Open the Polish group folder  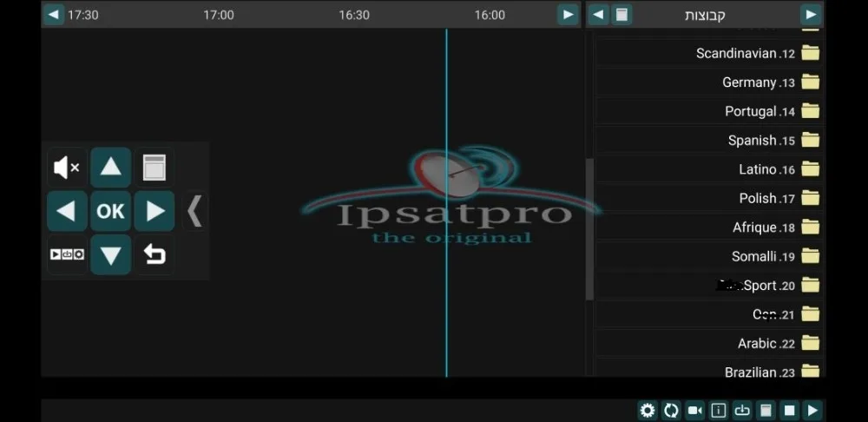(708, 198)
